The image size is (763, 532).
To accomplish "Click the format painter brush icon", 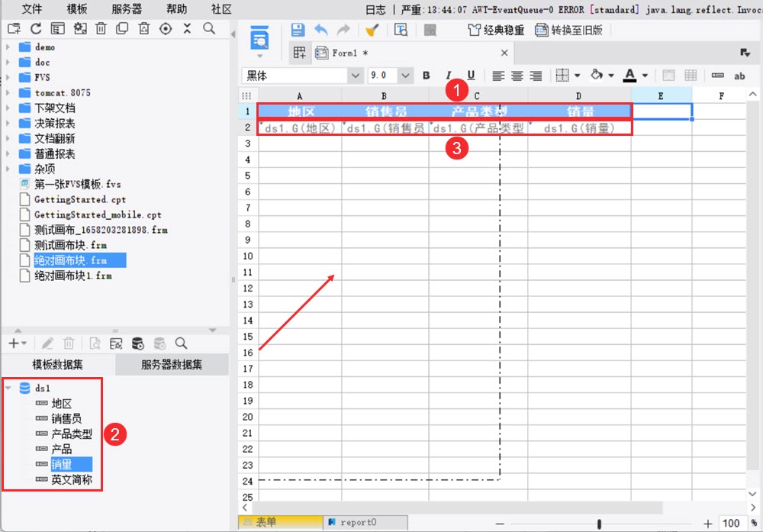I will [372, 31].
